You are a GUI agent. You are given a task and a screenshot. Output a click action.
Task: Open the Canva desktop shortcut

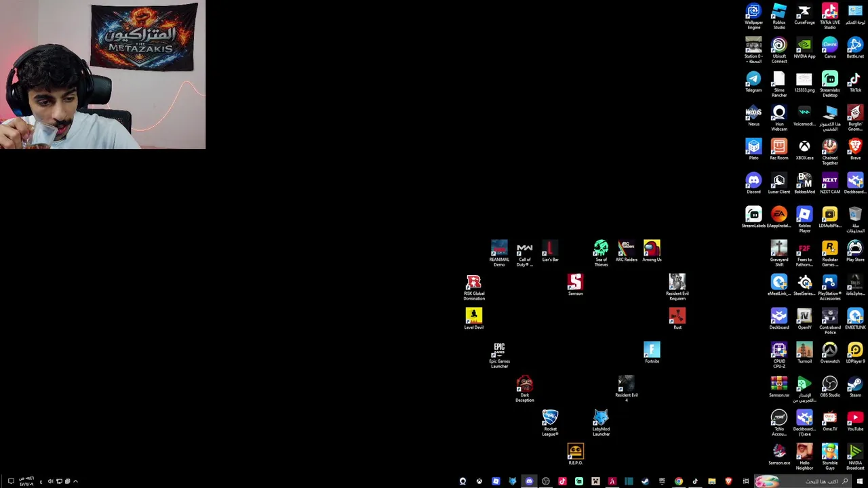point(830,48)
